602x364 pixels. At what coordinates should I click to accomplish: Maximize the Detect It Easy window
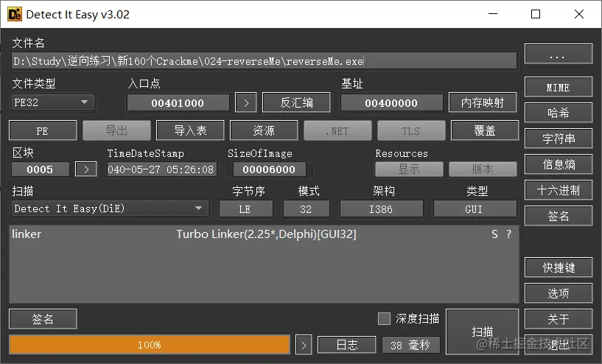click(x=536, y=14)
